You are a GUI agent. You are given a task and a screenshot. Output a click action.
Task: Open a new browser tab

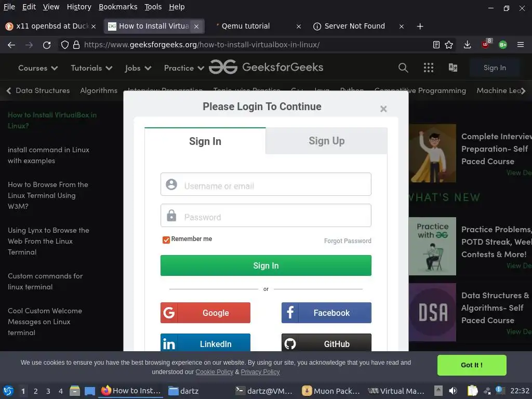(x=420, y=26)
